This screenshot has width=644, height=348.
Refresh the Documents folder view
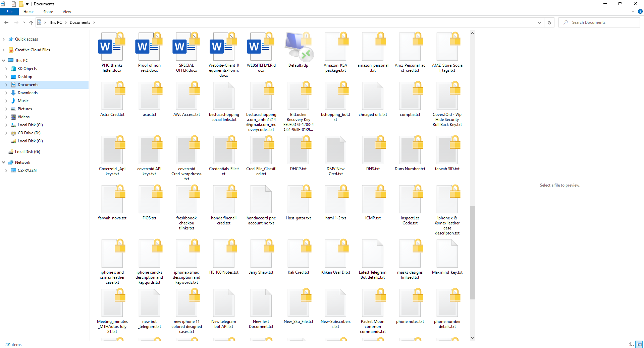(549, 22)
